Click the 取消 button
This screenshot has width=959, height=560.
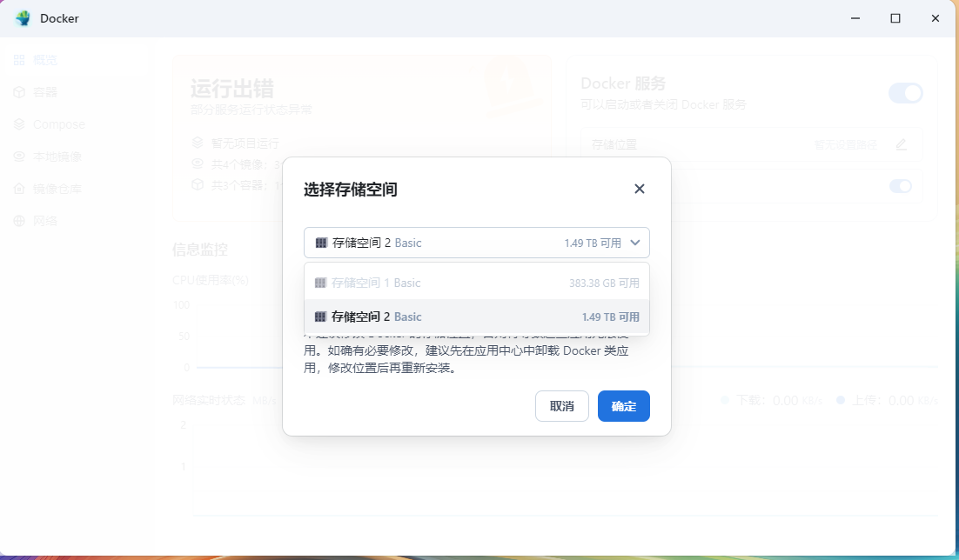[561, 406]
